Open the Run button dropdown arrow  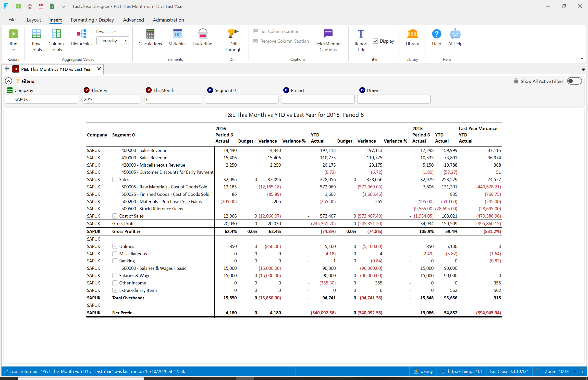click(x=13, y=50)
